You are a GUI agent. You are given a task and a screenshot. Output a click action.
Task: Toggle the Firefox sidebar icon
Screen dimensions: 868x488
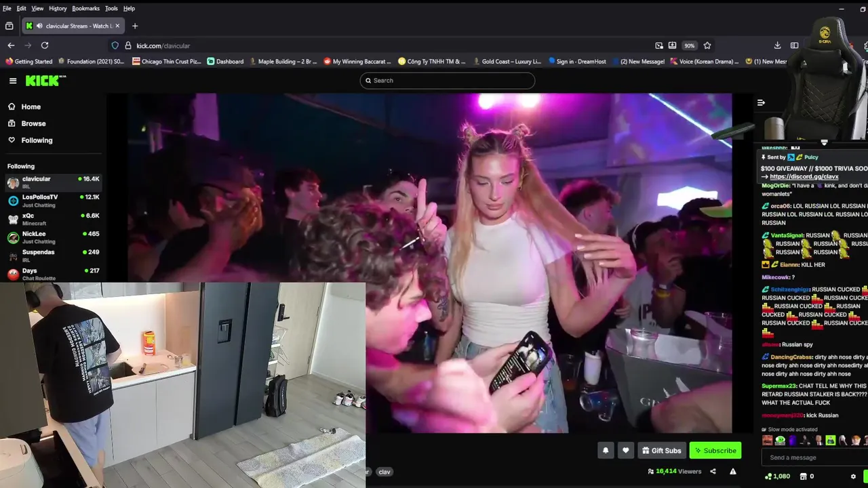coord(794,45)
